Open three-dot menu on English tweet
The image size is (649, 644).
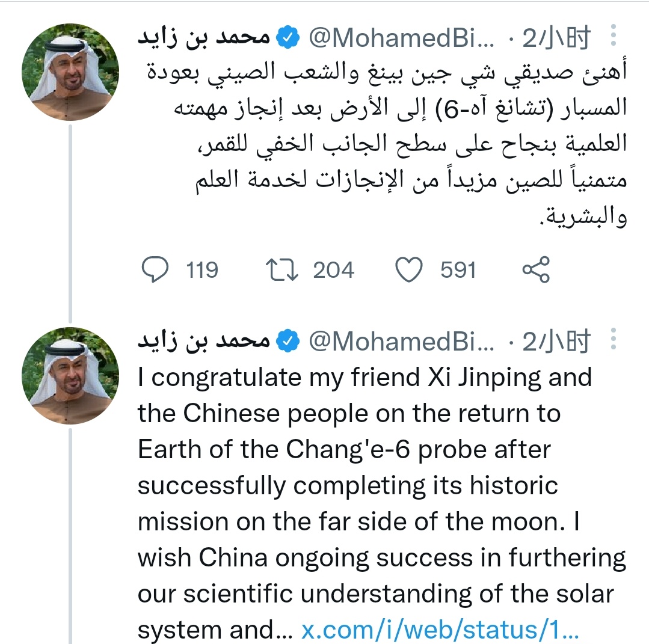click(614, 339)
